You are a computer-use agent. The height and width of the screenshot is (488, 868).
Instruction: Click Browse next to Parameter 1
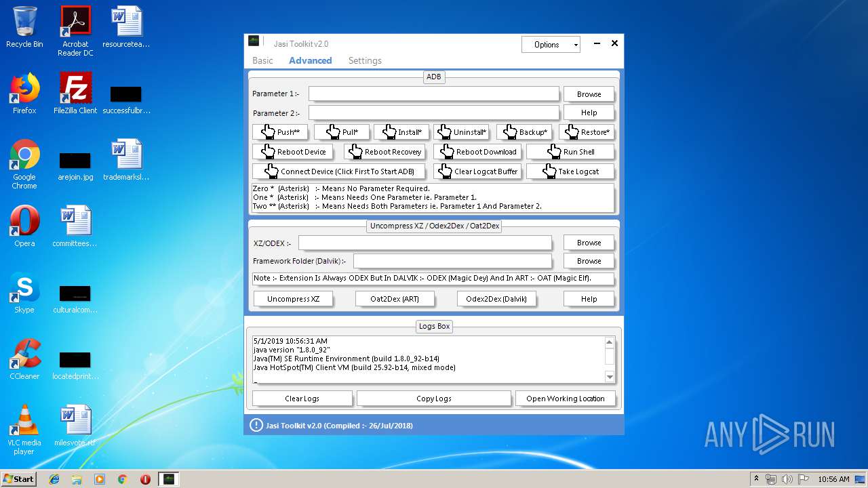click(x=589, y=94)
